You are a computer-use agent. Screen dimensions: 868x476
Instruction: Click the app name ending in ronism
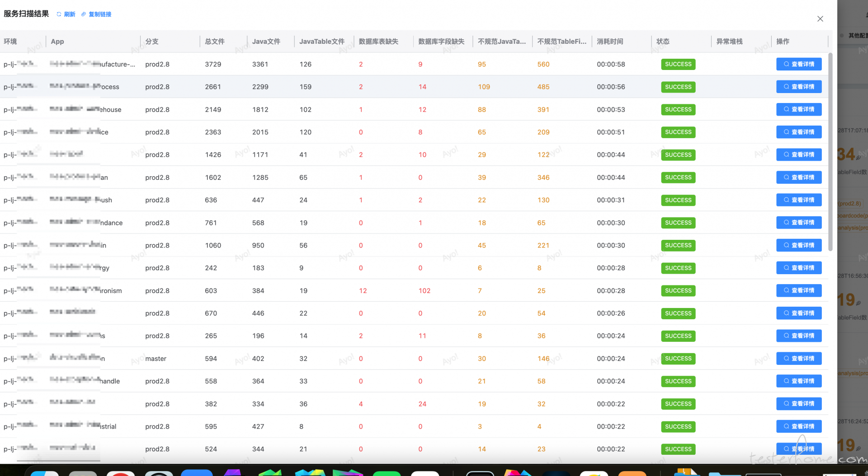coord(86,290)
